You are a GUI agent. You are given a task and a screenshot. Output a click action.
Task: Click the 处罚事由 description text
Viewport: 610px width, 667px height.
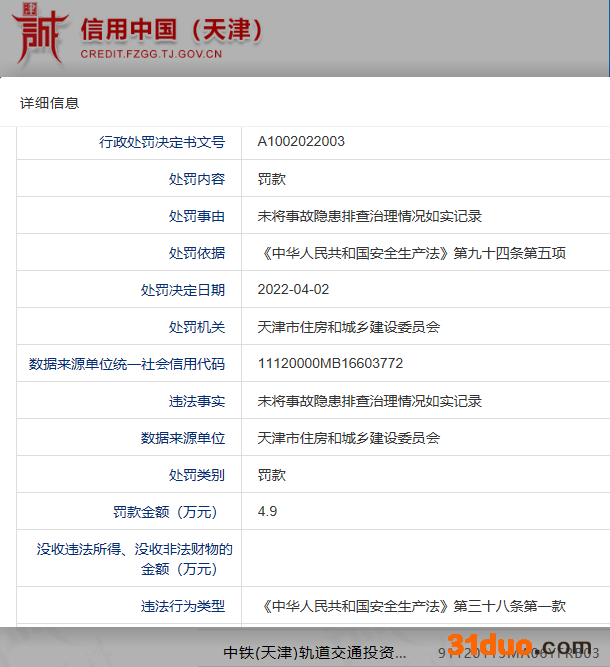[x=369, y=216]
